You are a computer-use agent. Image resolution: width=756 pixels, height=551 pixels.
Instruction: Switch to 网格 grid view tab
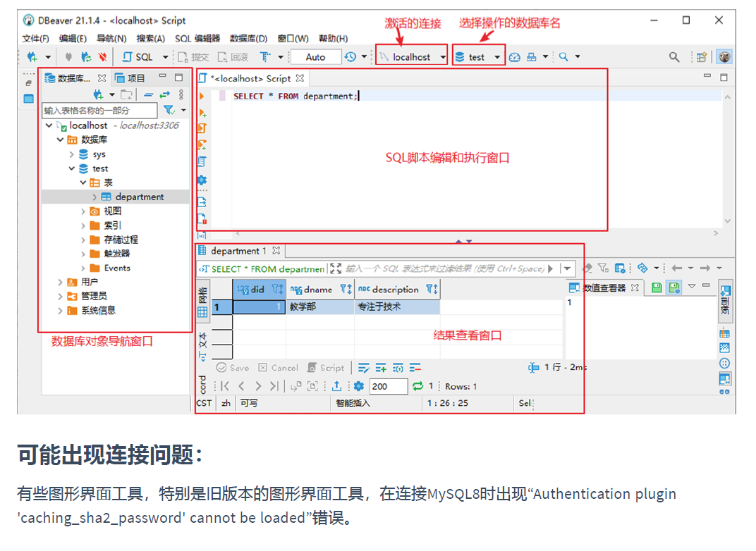(202, 301)
